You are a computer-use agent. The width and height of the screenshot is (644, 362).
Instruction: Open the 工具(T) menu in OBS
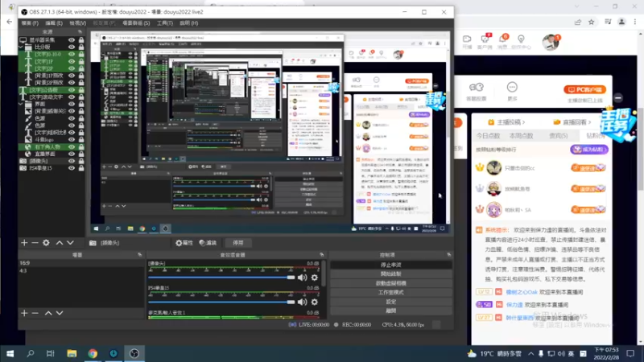tap(165, 23)
